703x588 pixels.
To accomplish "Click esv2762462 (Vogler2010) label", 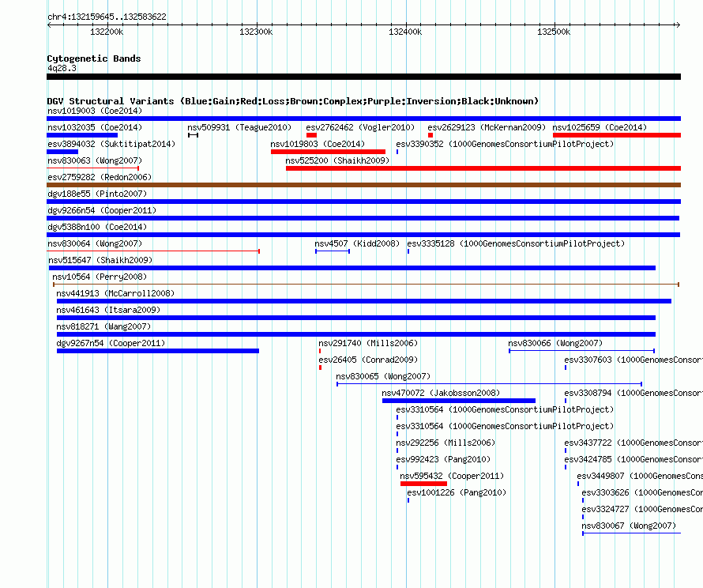I will (x=360, y=127).
